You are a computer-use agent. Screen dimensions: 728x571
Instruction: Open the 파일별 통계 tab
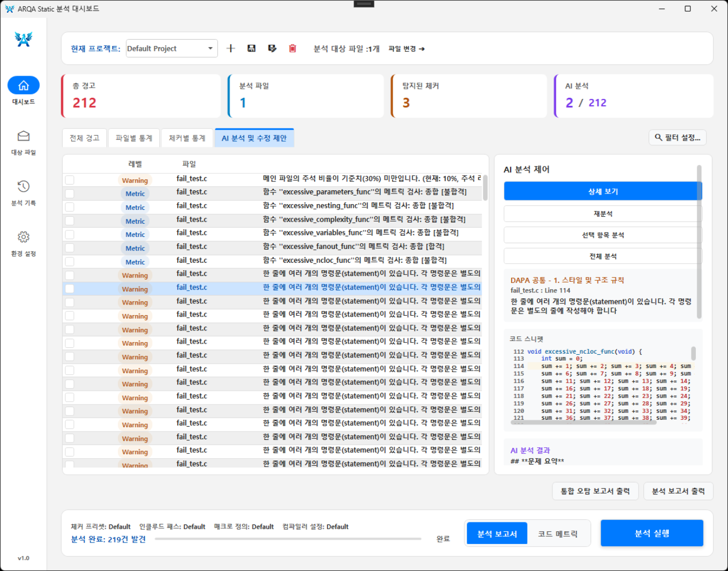pos(134,138)
